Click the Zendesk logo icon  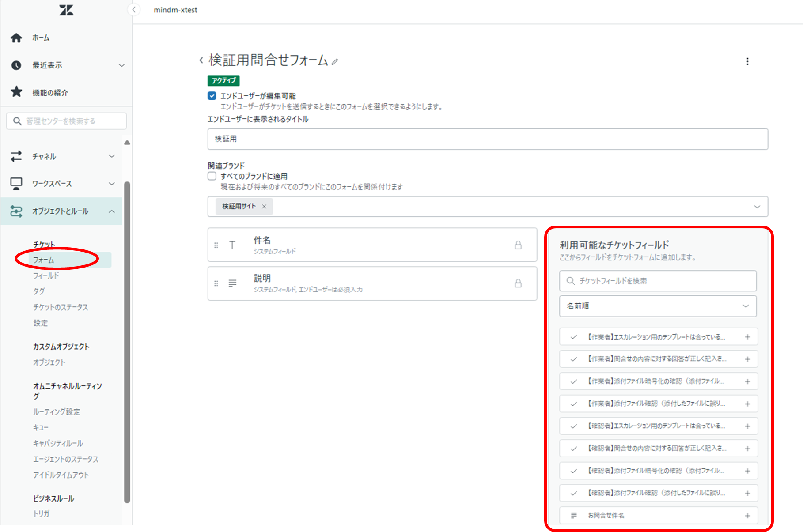pos(66,10)
